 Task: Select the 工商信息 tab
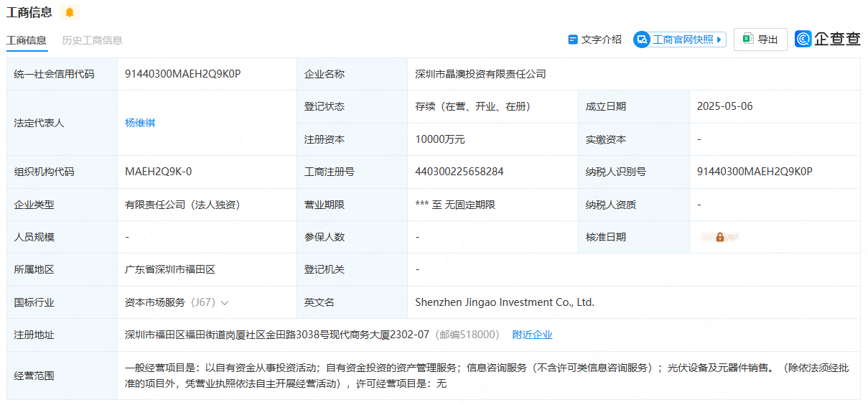tap(27, 40)
